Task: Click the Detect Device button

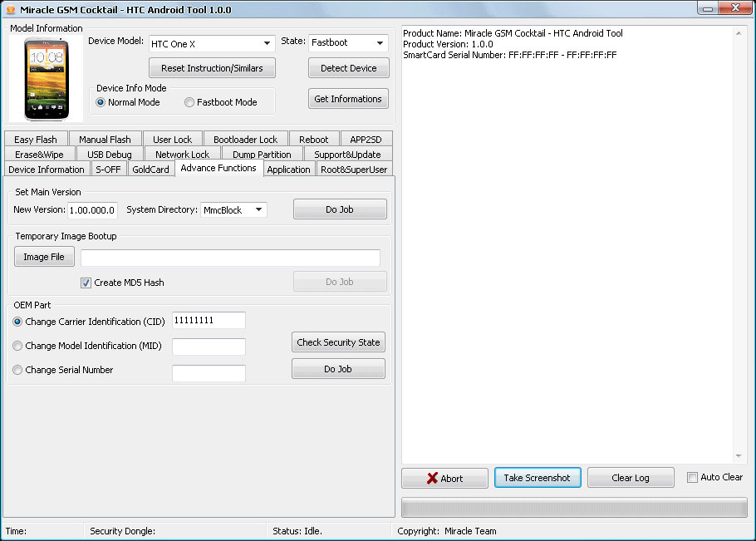Action: [349, 68]
